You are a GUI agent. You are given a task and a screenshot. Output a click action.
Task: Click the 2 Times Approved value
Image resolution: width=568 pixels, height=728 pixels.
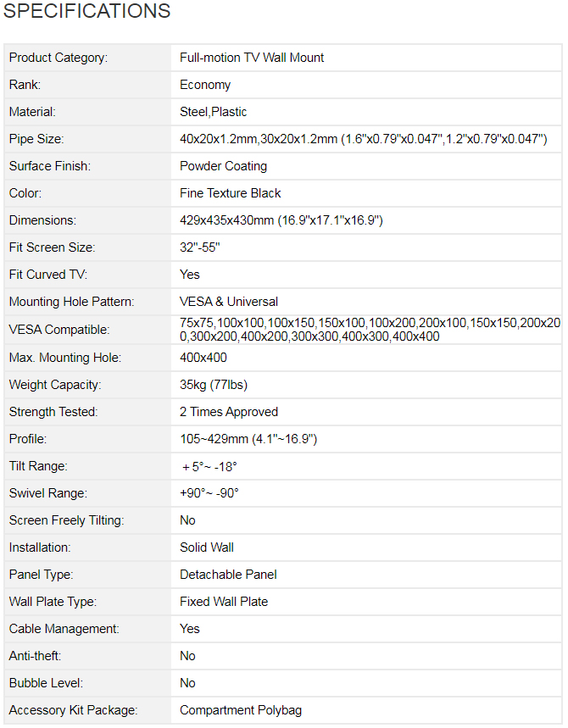pyautogui.click(x=229, y=412)
